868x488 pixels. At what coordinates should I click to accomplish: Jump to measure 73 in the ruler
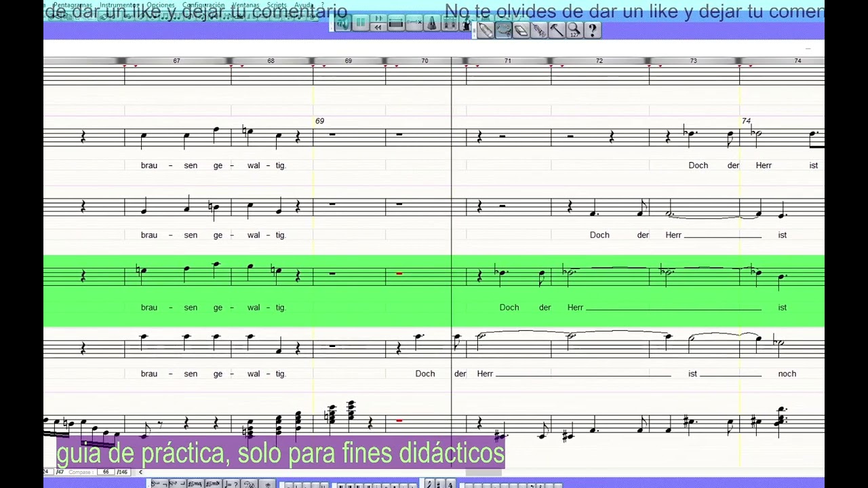pos(693,61)
